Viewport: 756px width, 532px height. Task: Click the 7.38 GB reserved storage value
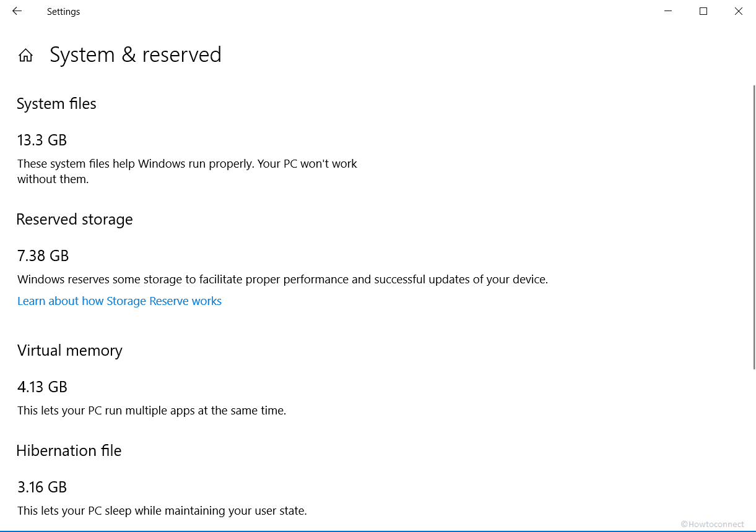(x=43, y=256)
